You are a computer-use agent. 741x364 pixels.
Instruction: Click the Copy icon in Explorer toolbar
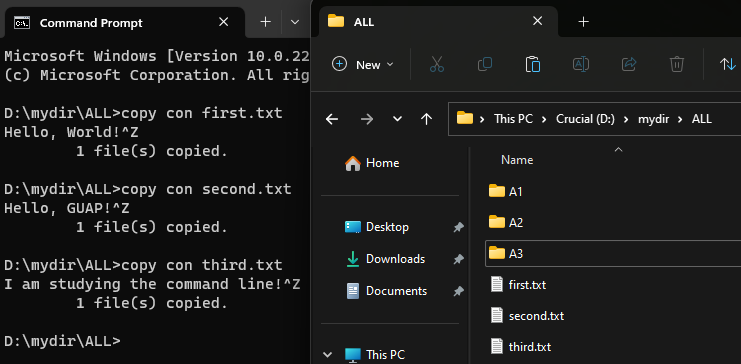[x=485, y=64]
